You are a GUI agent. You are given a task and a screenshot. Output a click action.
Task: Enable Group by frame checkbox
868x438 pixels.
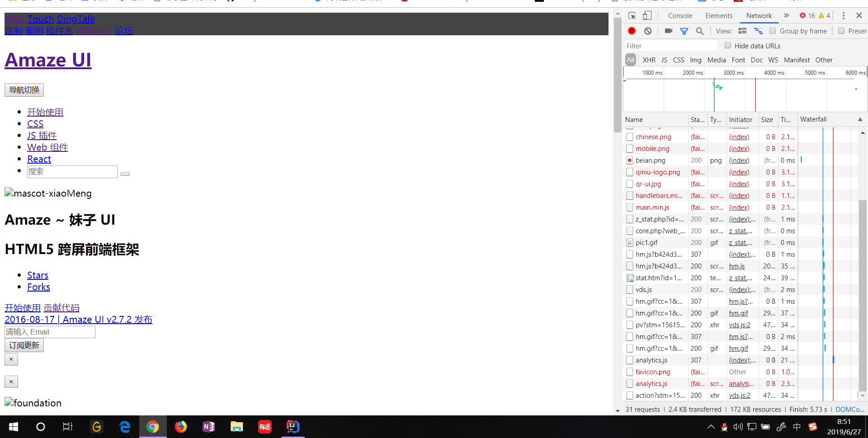tap(773, 31)
